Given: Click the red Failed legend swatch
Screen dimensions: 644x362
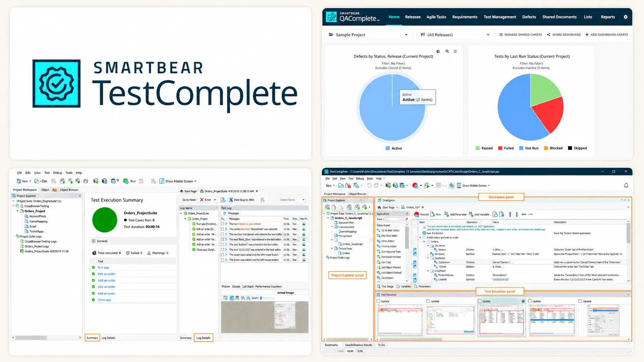Looking at the screenshot, I should click(500, 148).
